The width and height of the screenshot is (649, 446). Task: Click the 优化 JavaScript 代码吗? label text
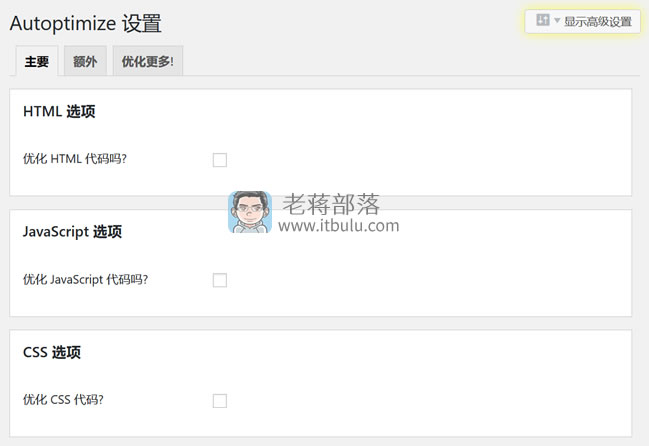tap(85, 280)
